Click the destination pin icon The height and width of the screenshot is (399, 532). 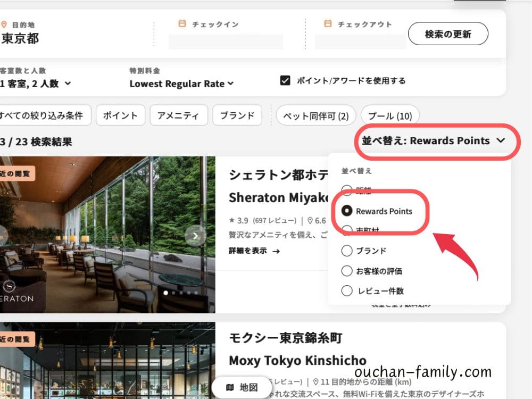[4, 24]
